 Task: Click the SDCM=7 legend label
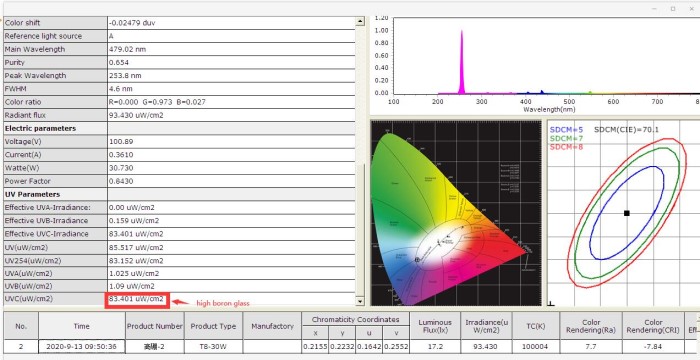[x=567, y=138]
